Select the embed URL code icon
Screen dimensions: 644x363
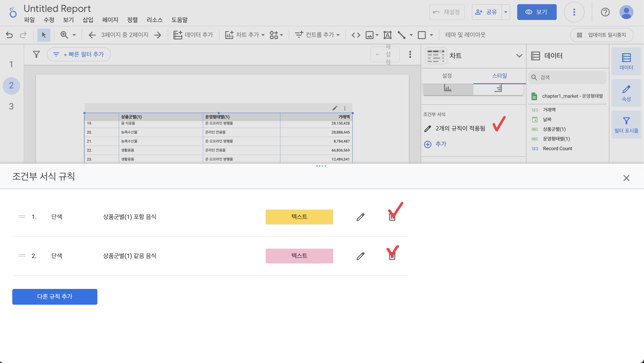point(356,35)
